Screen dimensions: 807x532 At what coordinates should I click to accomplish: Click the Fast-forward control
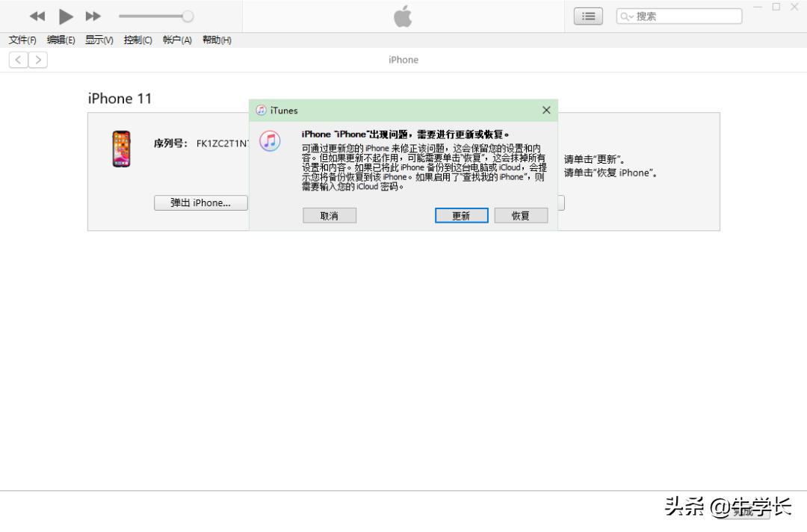(x=93, y=16)
